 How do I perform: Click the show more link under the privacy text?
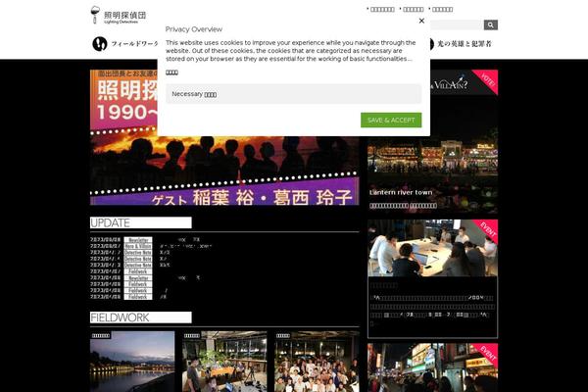coord(171,73)
